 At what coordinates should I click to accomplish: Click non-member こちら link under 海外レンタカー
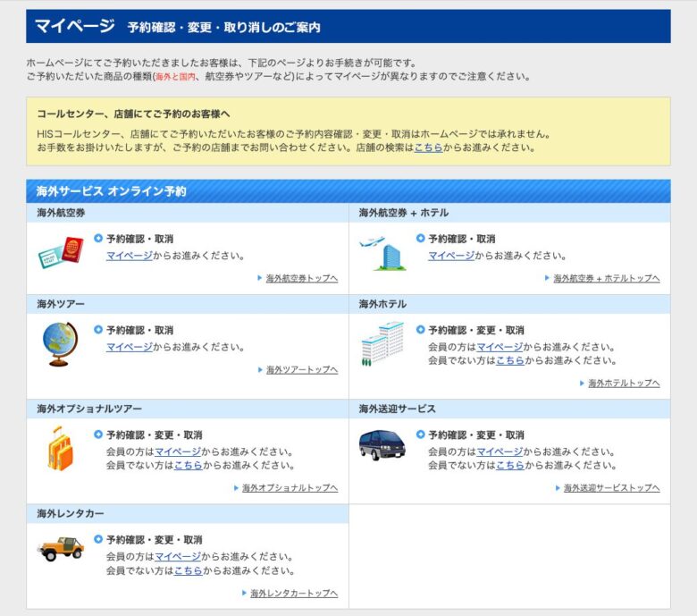point(189,570)
